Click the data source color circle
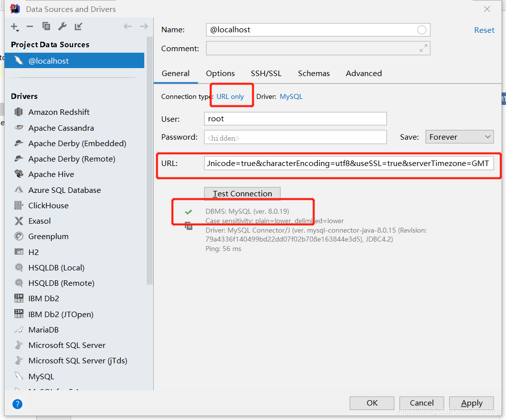 click(x=421, y=30)
